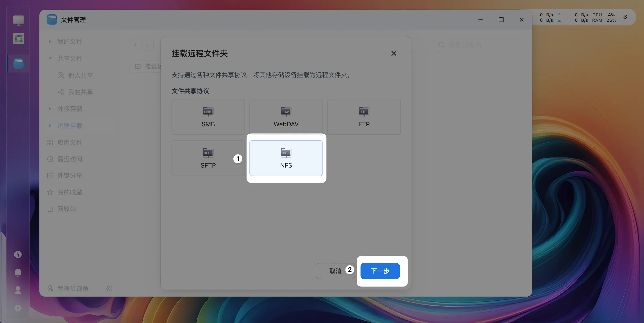Image resolution: width=644 pixels, height=323 pixels.
Task: Open the user profile icon in dock
Action: click(18, 290)
